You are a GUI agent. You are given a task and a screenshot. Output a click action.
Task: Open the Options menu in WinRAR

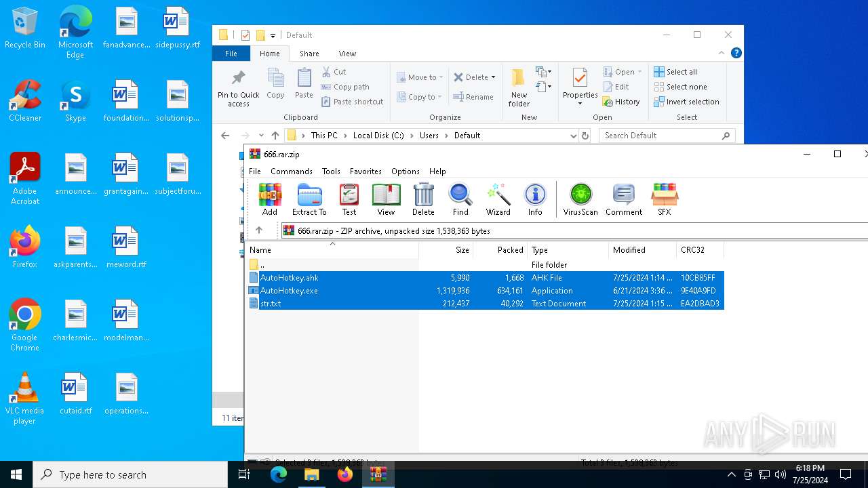pos(406,171)
